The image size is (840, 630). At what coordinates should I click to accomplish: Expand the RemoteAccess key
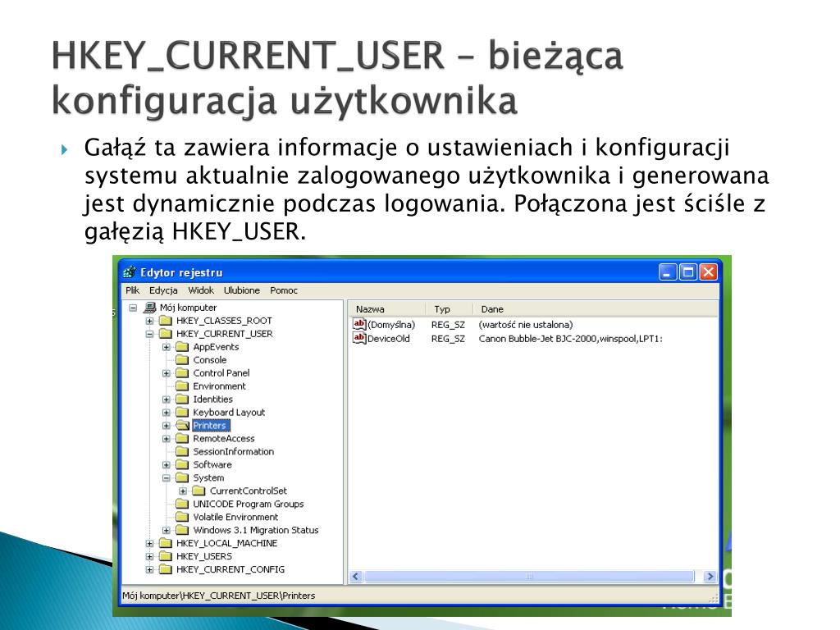166,439
